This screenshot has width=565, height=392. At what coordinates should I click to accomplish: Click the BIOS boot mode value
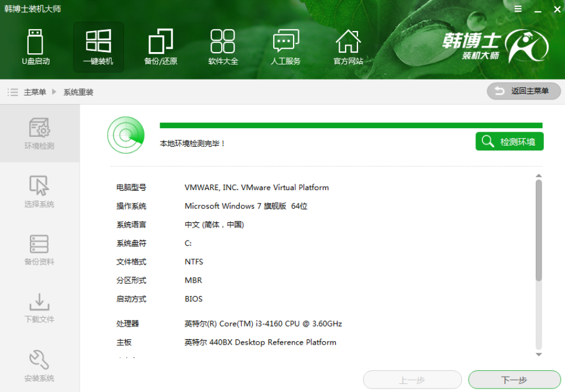[194, 299]
